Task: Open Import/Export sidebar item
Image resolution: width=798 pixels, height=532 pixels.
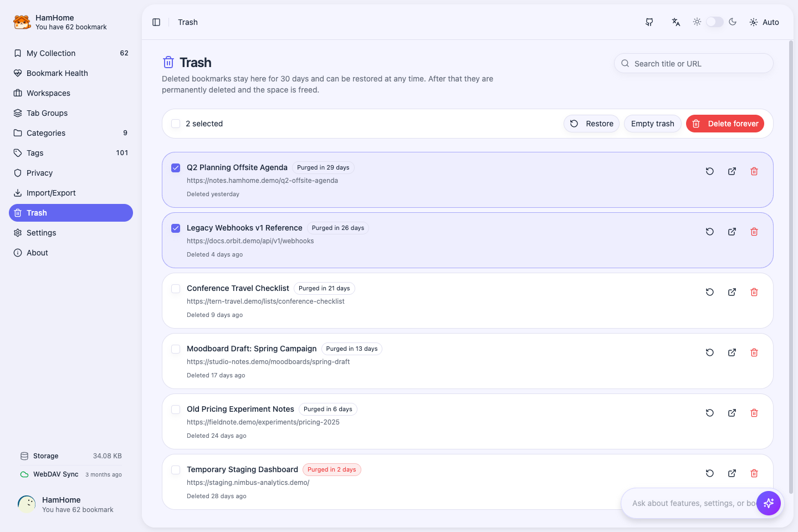Action: click(71, 193)
